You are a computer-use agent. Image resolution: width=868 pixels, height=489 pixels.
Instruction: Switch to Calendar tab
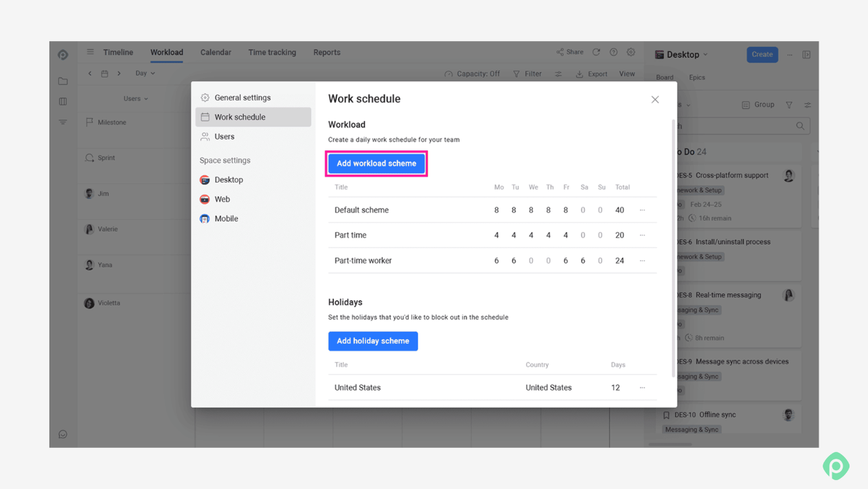click(216, 52)
